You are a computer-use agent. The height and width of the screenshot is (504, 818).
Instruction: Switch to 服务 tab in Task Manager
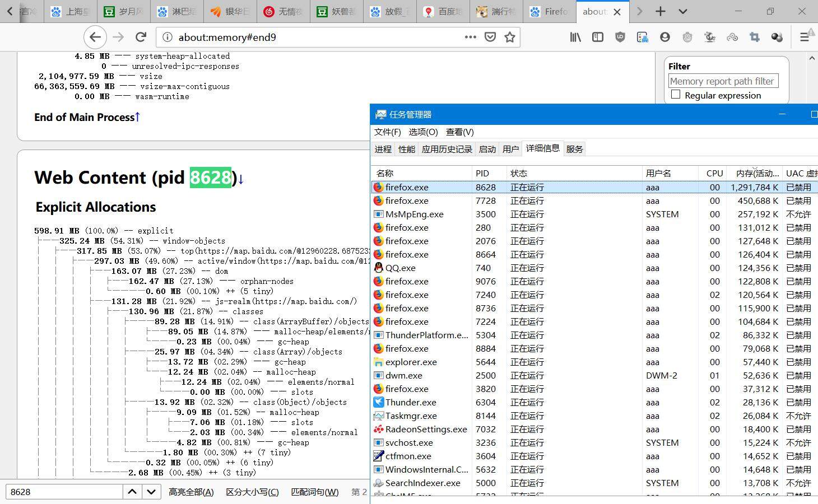click(575, 149)
